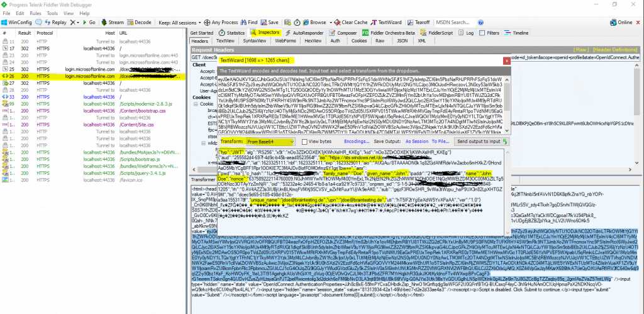
Task: Click the [Header Definitions] link
Action: (x=615, y=49)
